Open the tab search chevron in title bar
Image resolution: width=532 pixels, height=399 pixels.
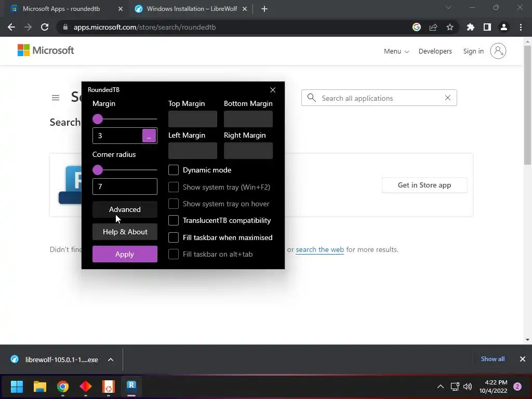(x=448, y=7)
